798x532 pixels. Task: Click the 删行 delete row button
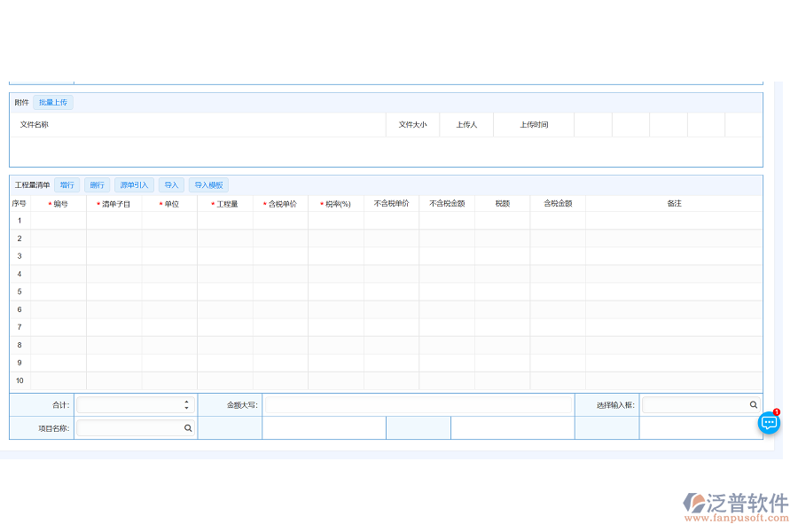(98, 184)
